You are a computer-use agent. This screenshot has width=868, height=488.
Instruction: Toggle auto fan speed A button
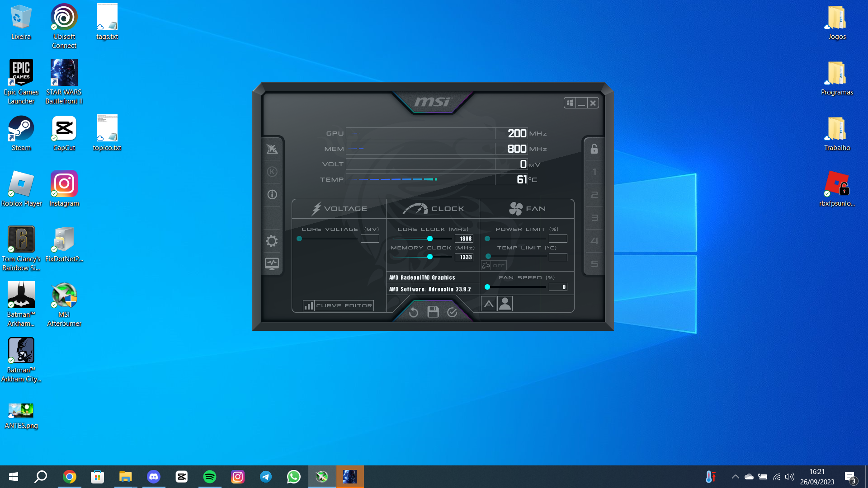click(x=489, y=304)
